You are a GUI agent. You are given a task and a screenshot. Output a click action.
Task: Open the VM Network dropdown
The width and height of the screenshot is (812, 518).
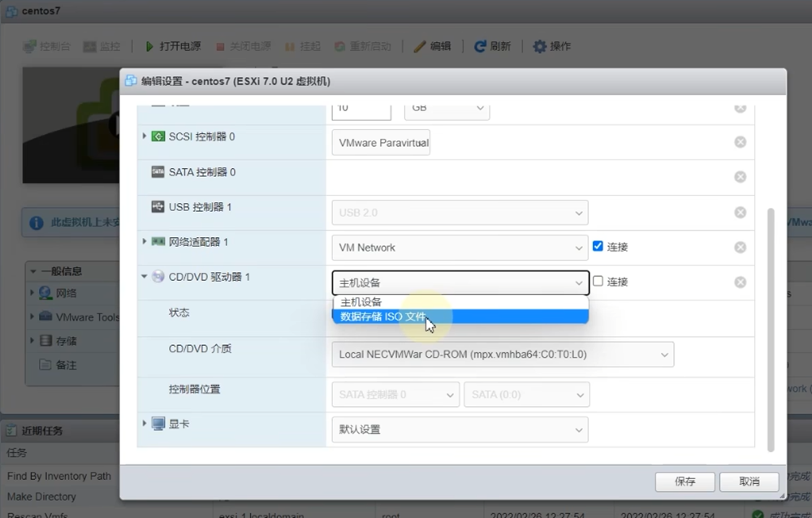pyautogui.click(x=460, y=248)
